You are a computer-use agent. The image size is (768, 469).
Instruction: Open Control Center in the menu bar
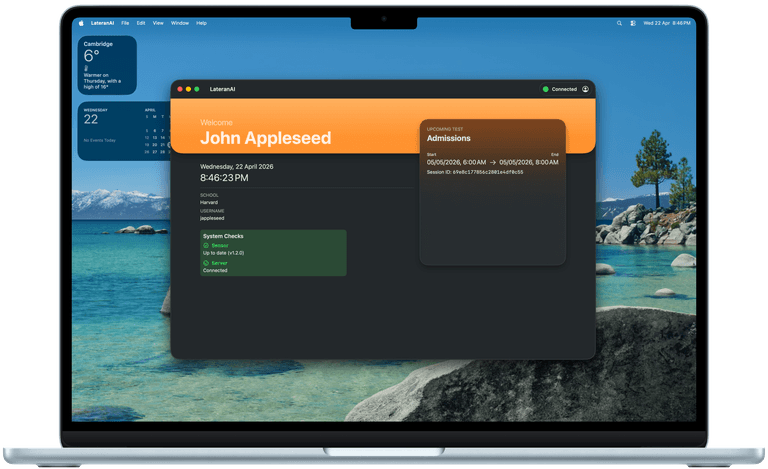pos(633,23)
